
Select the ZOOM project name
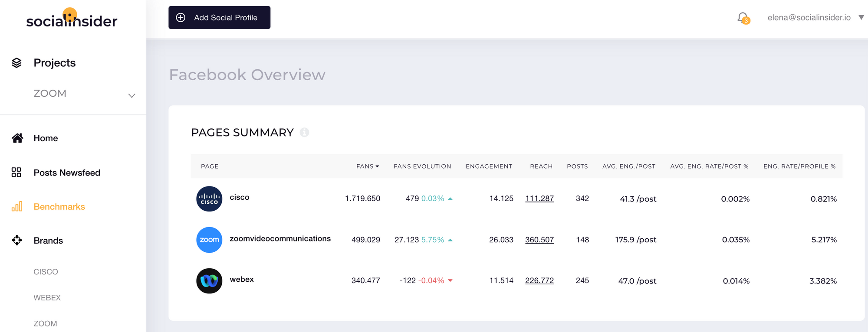tap(50, 93)
